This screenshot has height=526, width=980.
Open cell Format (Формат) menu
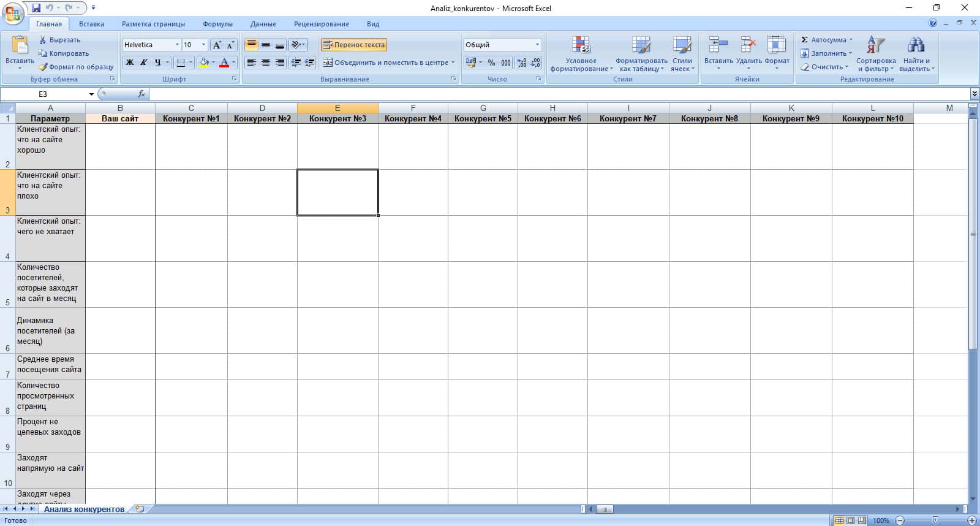click(x=777, y=53)
